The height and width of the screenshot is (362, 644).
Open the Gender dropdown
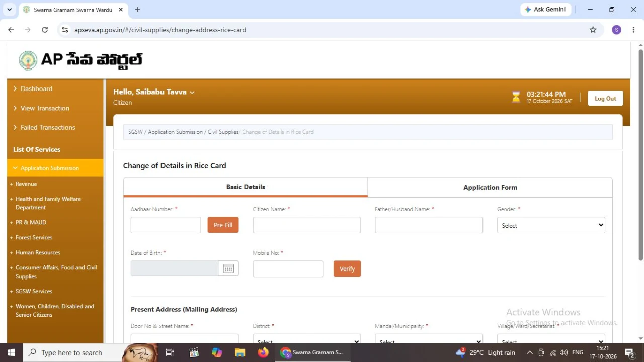click(551, 225)
